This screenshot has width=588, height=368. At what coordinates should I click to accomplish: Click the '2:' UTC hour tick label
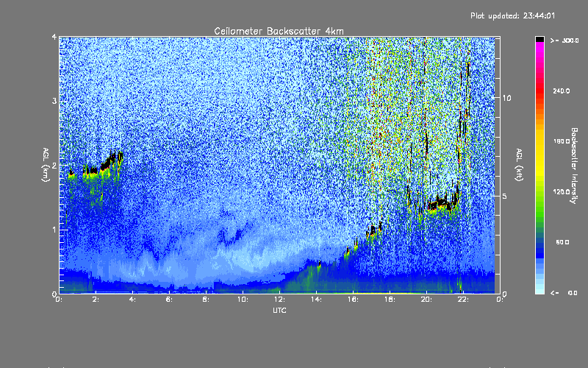96,300
